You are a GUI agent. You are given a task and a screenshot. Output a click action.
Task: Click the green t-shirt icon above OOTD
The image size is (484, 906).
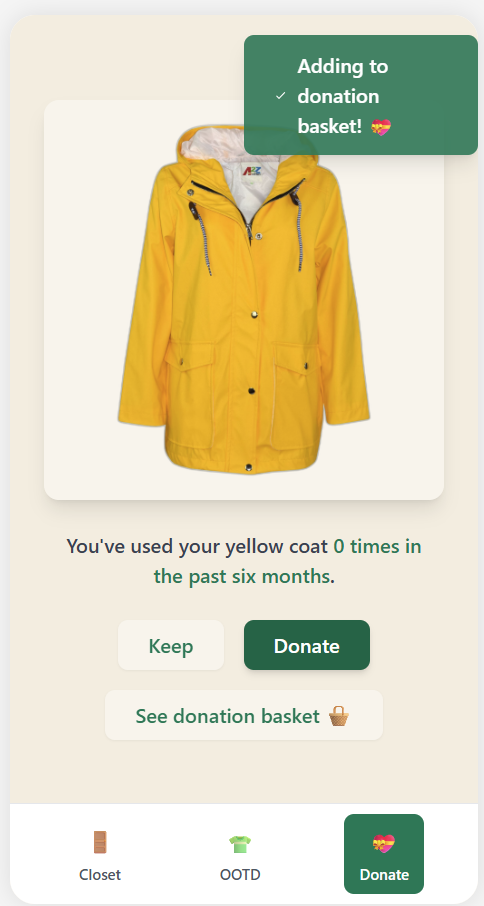[x=240, y=844]
